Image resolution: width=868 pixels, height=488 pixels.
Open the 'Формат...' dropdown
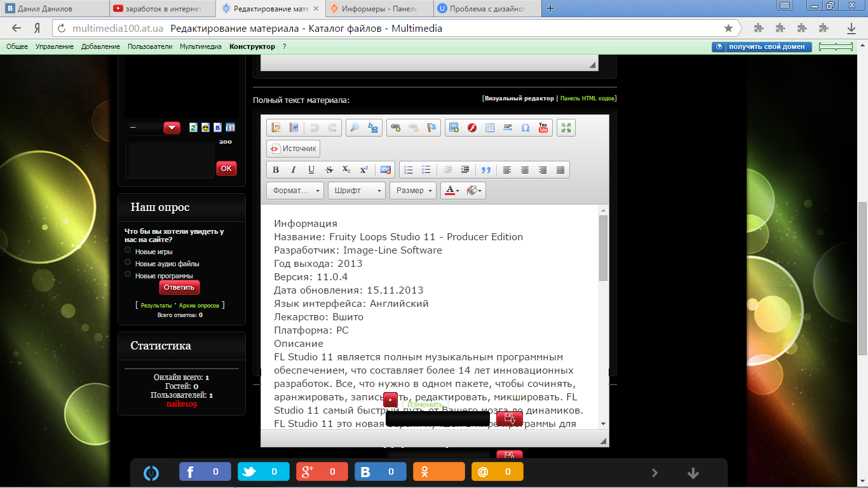295,191
